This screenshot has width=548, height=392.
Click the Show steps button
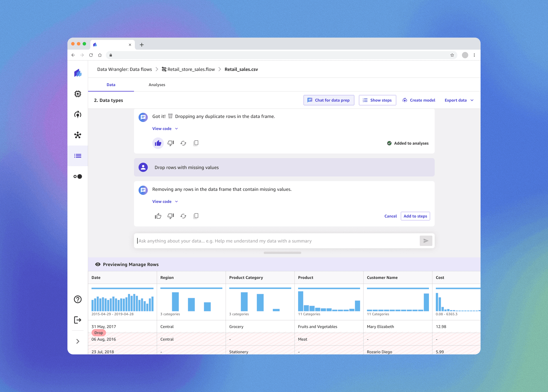(x=377, y=100)
